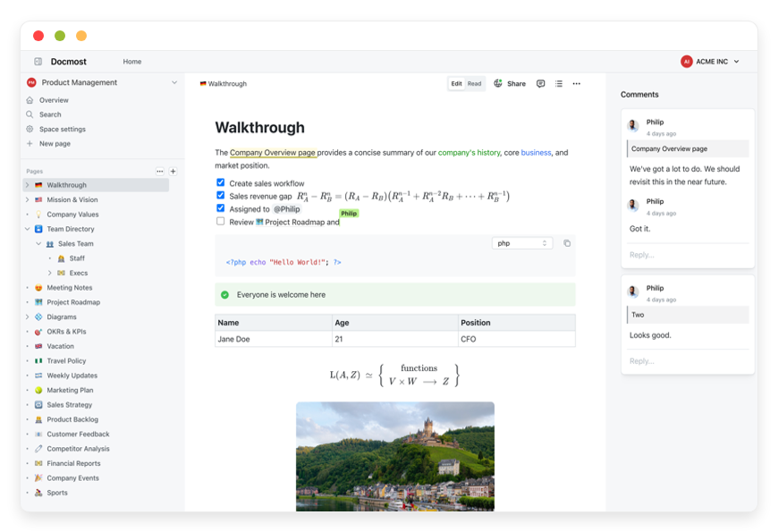Viewport: 778px width, 532px height.
Task: Open Space settings in the sidebar
Action: 63,129
